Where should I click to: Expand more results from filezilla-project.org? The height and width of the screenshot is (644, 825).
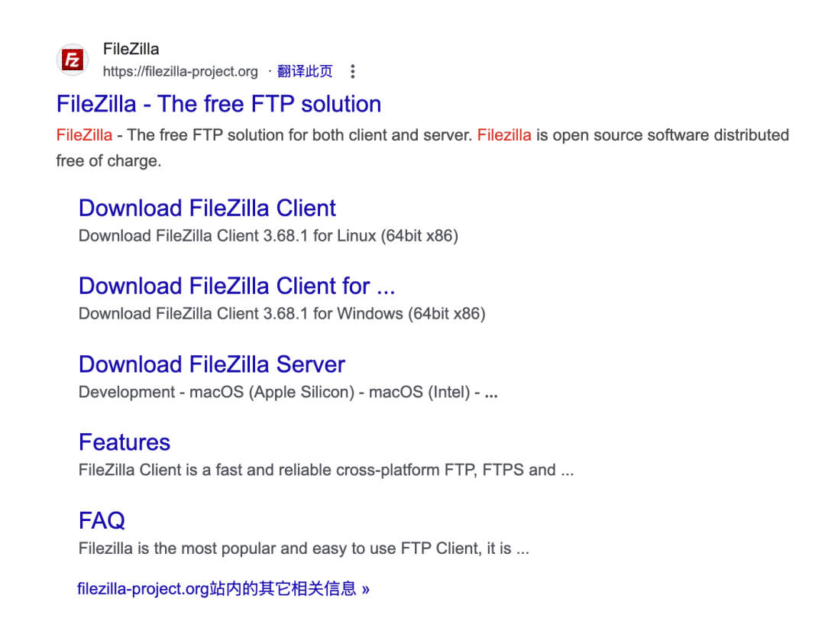(x=223, y=588)
